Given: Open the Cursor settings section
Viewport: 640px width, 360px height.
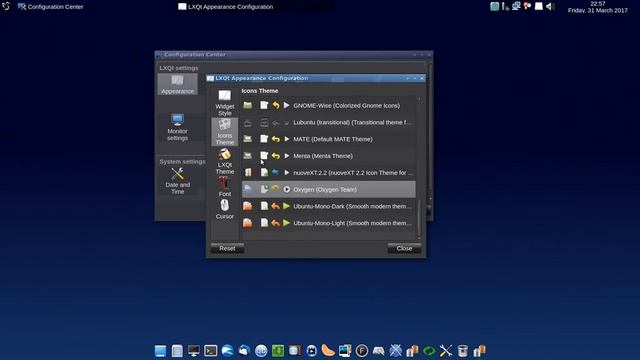Looking at the screenshot, I should tap(224, 210).
